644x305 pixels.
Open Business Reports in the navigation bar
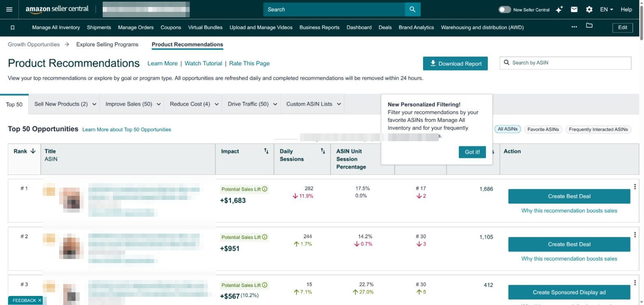(x=320, y=28)
